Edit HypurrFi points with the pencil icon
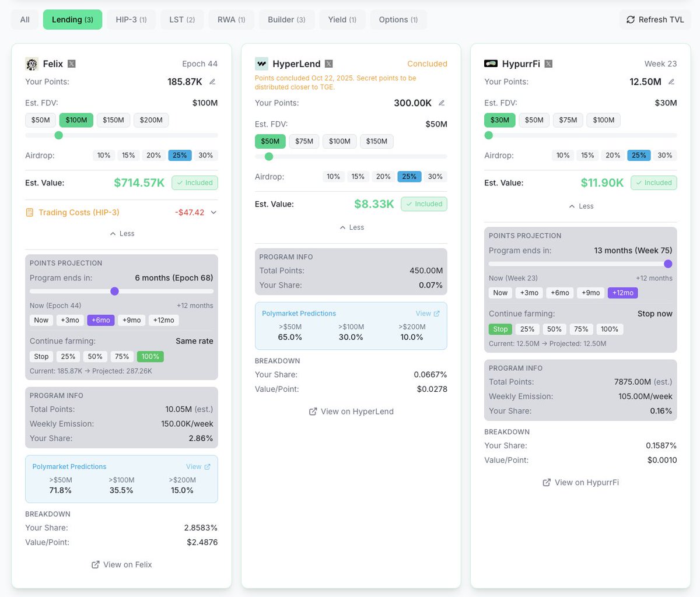Viewport: 700px width, 597px height. pyautogui.click(x=671, y=82)
